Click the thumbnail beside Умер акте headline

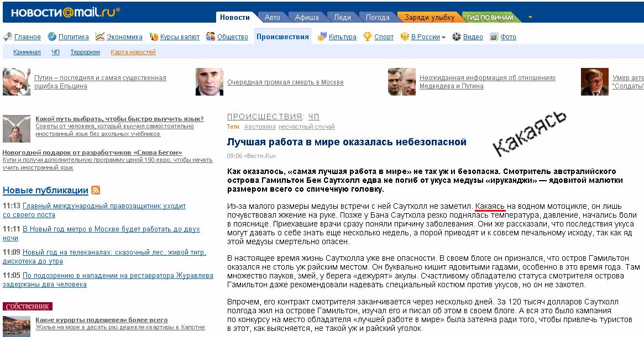(595, 82)
